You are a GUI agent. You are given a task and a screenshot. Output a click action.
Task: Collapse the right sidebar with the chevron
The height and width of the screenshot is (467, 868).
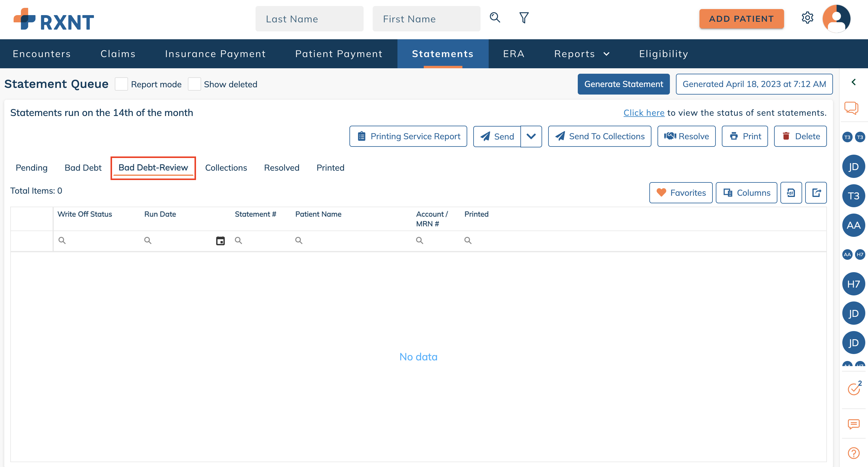[x=854, y=82]
